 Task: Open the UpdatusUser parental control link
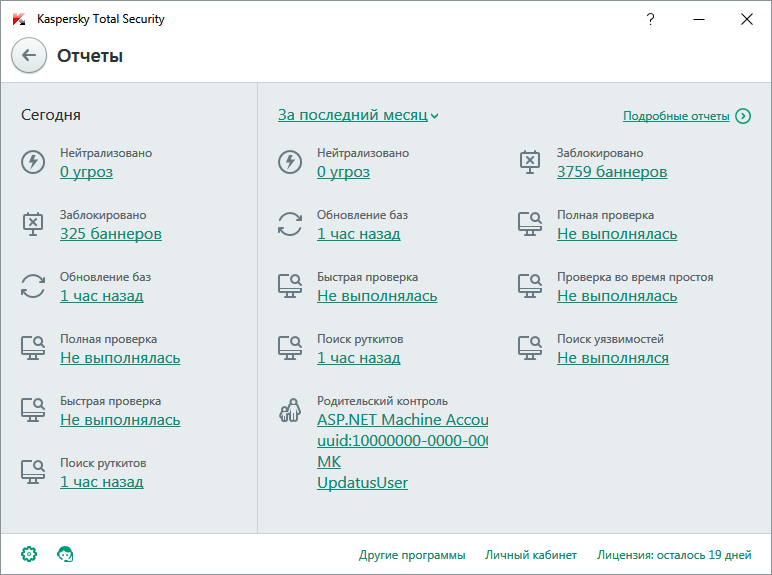click(362, 483)
